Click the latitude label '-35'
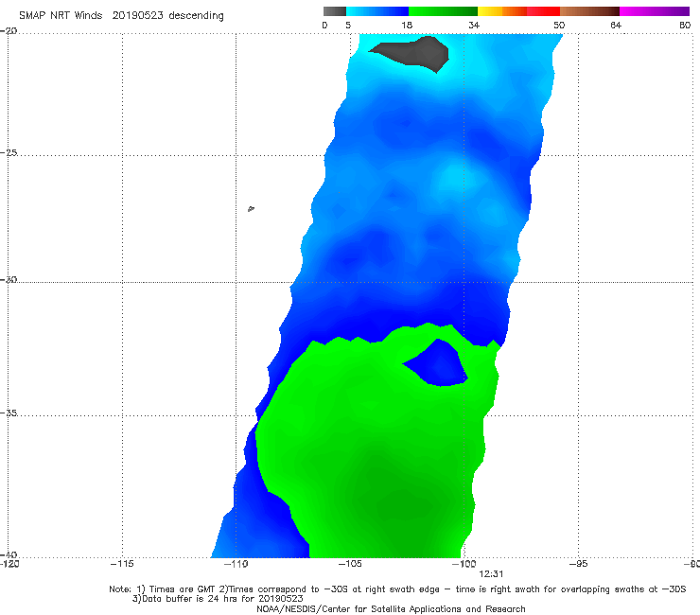This screenshot has width=700, height=615. (9, 413)
